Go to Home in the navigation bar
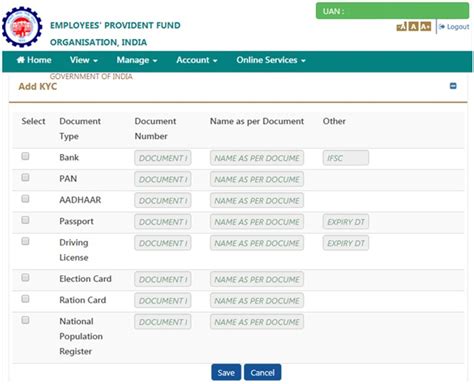This screenshot has height=384, width=474. click(34, 60)
